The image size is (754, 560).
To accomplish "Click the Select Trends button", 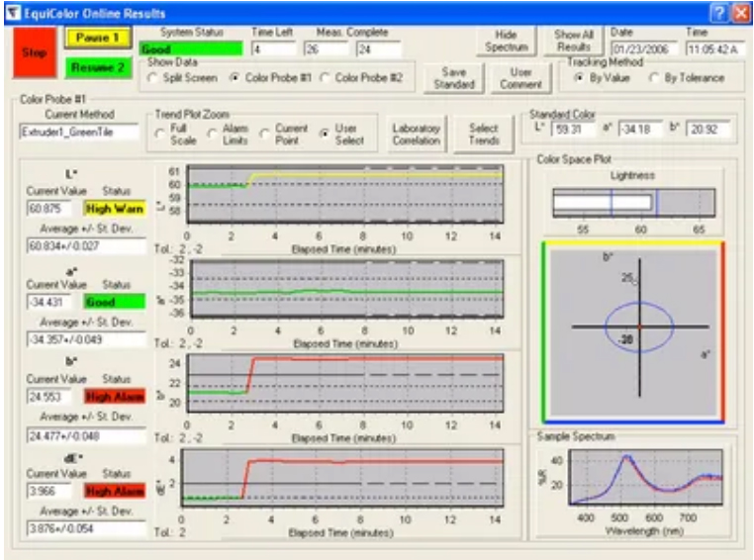I will click(x=484, y=135).
